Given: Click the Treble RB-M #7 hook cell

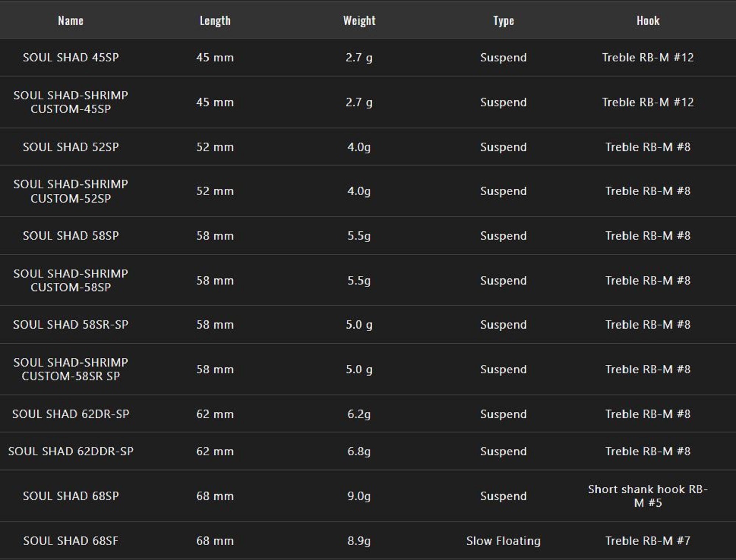Looking at the screenshot, I should [648, 541].
